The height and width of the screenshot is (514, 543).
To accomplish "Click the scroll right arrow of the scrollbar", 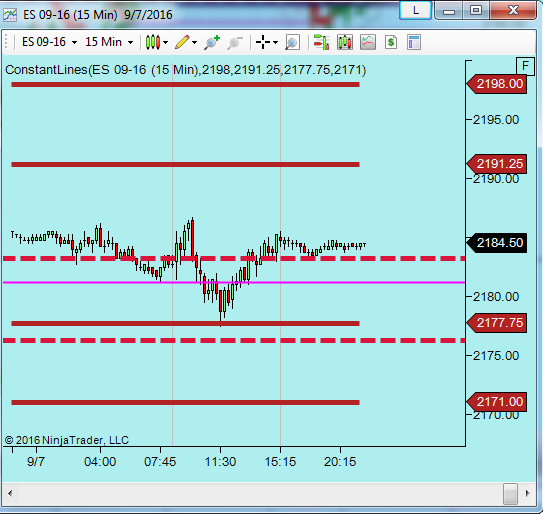I will click(527, 493).
